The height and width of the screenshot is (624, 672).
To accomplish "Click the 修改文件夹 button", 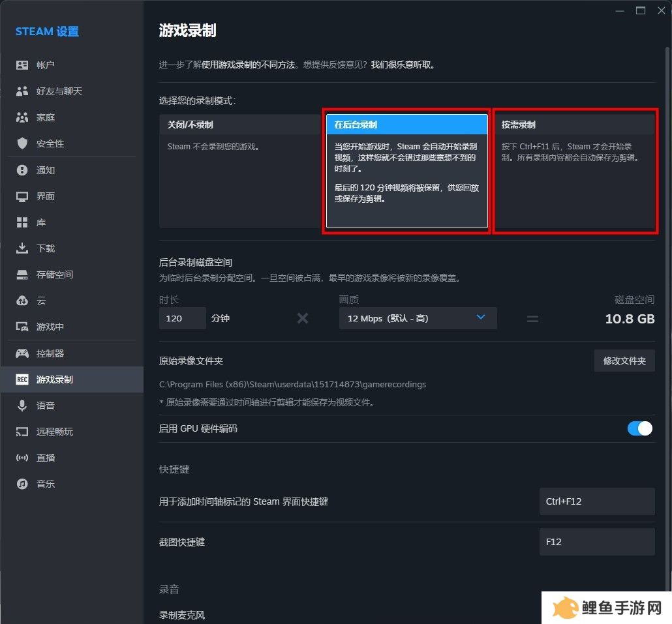I will coord(624,361).
